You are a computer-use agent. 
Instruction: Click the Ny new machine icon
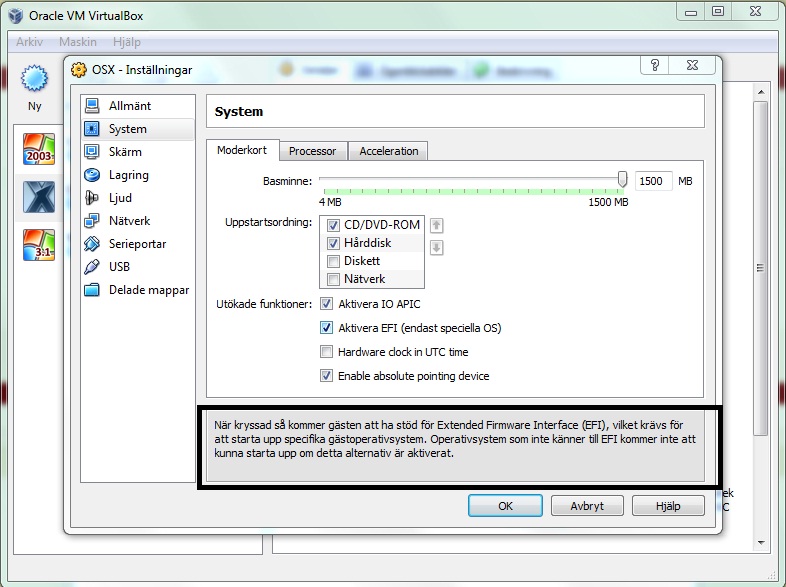(34, 78)
